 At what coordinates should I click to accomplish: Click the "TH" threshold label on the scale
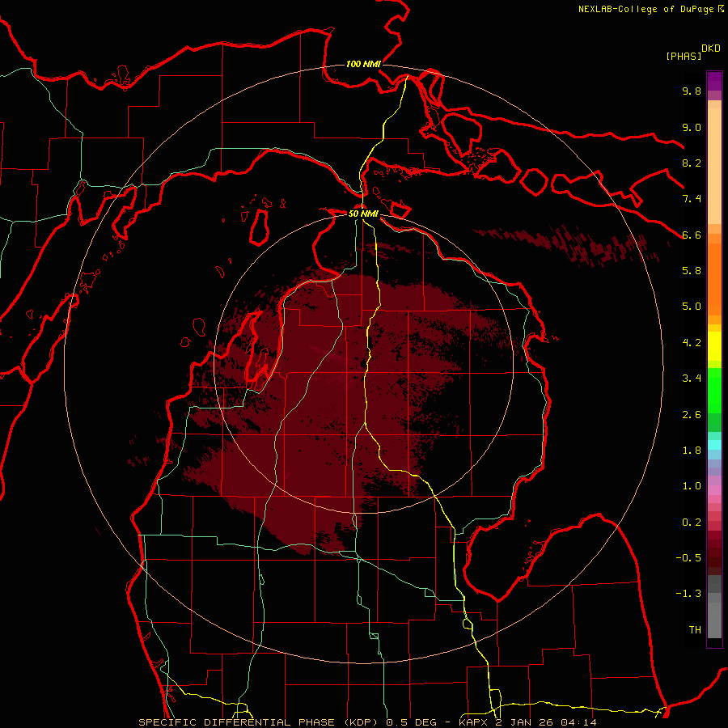(695, 630)
